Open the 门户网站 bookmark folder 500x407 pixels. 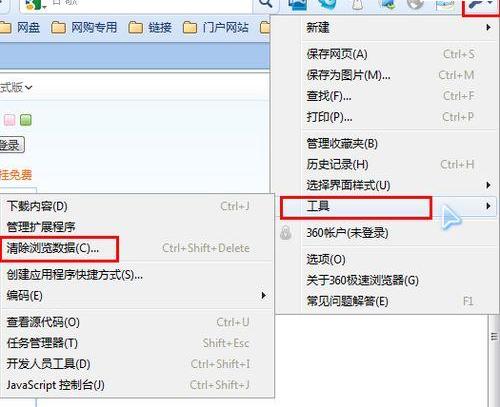[x=216, y=27]
